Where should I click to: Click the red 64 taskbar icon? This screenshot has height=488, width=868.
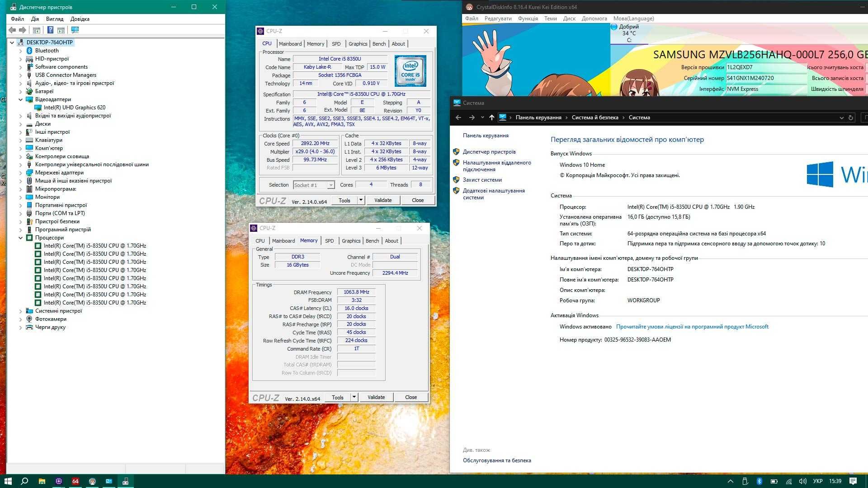75,481
